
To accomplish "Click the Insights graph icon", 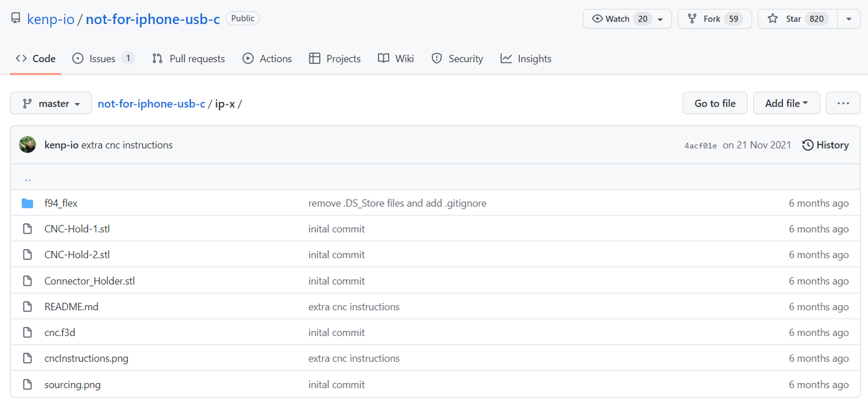I will click(506, 59).
